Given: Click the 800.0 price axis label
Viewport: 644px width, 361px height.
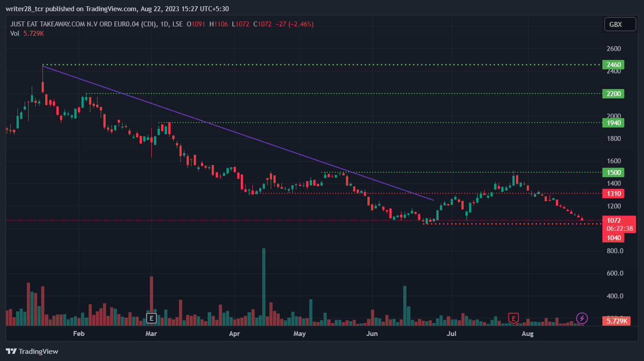Looking at the screenshot, I should click(614, 251).
